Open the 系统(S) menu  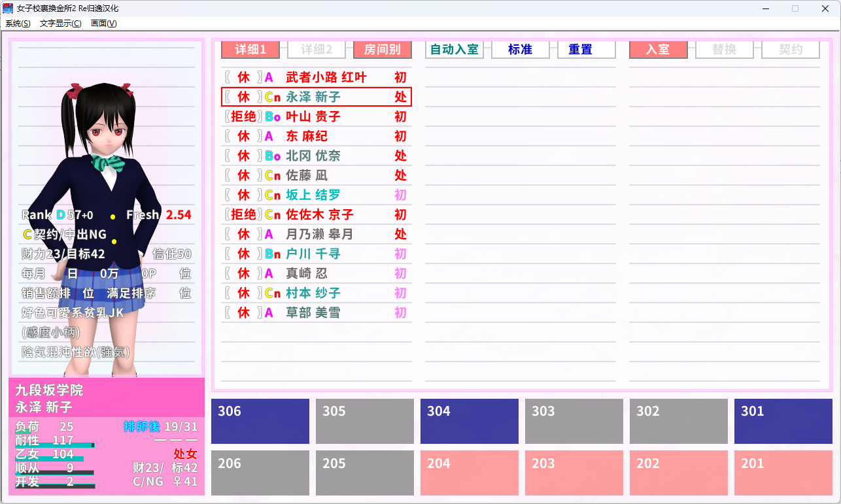pos(18,24)
